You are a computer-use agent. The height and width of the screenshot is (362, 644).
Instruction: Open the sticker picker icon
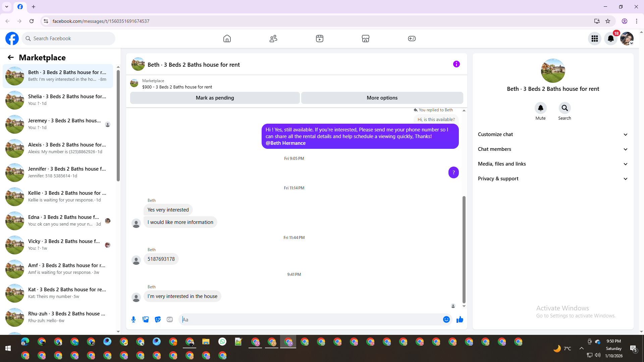[158, 319]
